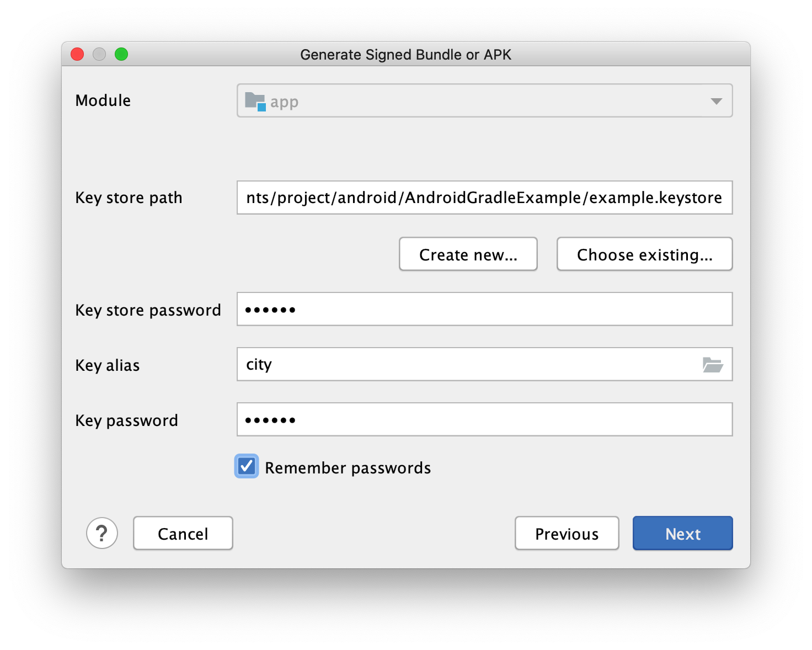
Task: Proceed with the Next button
Action: coord(683,533)
